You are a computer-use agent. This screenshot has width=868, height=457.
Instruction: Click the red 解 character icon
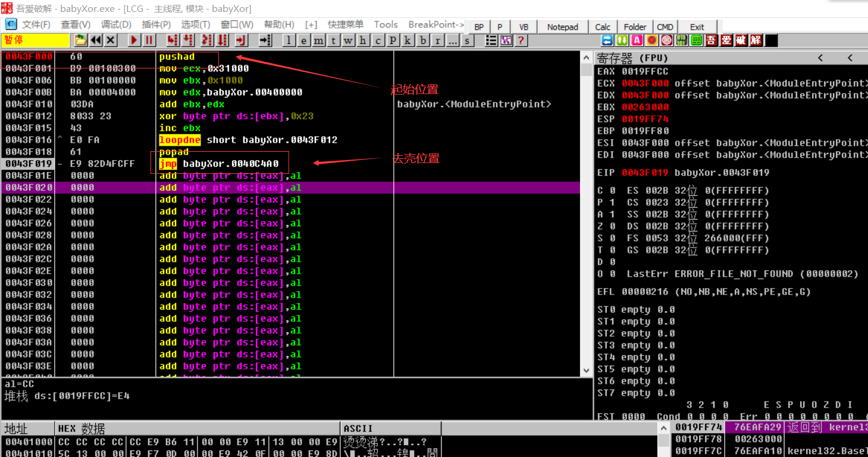pos(756,40)
